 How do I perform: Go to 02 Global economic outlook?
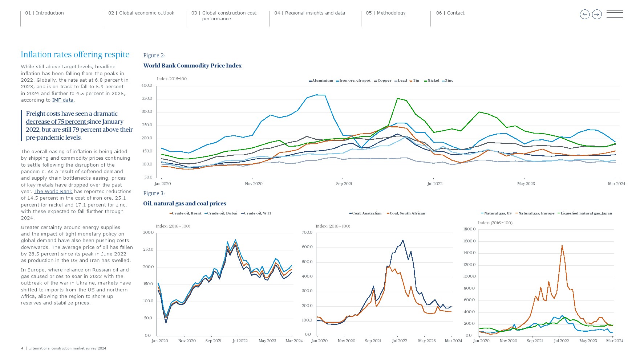pyautogui.click(x=141, y=13)
